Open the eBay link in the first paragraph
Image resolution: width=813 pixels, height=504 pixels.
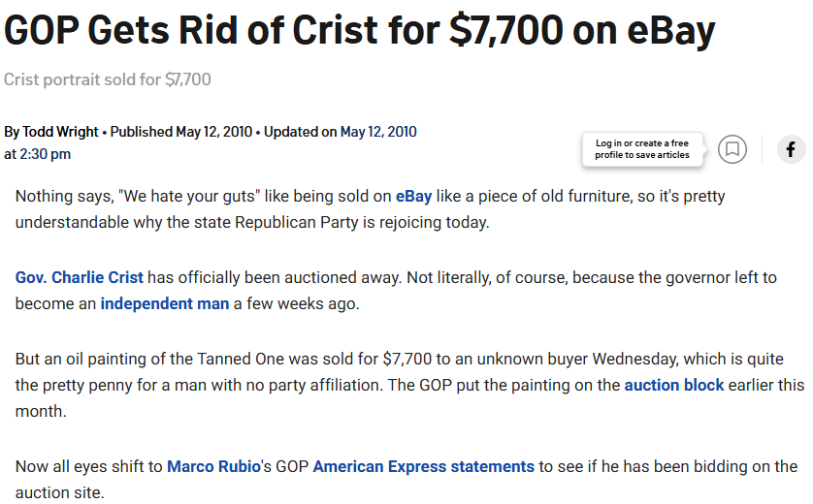(413, 197)
